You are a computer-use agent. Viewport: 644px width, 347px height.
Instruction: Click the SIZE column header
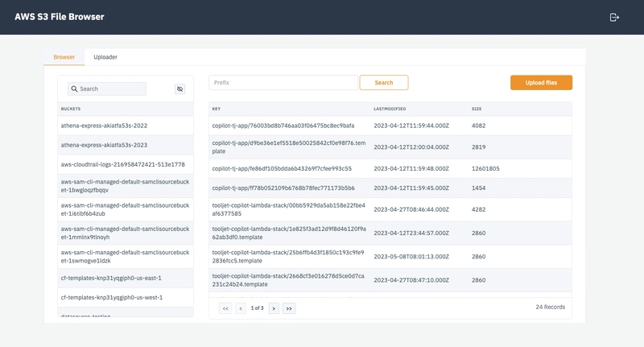click(x=477, y=109)
